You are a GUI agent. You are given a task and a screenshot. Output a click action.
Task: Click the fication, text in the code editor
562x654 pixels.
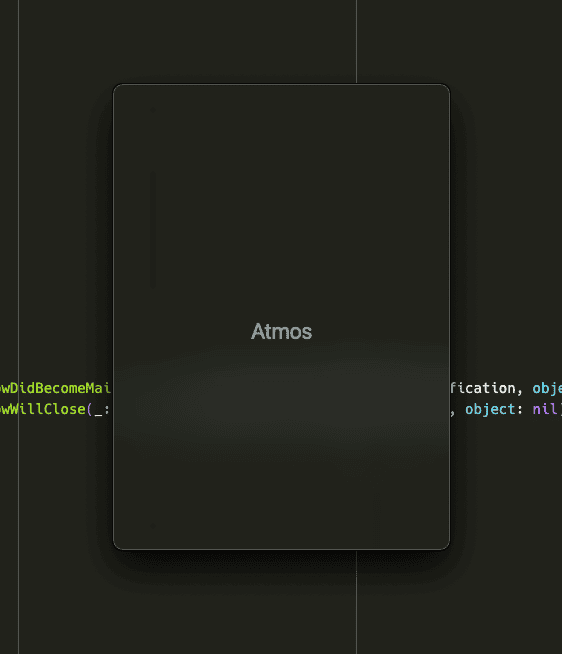(486, 389)
